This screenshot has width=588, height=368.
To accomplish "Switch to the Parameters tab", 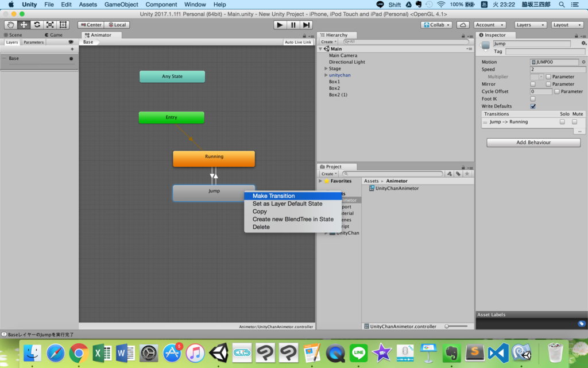I will tap(33, 42).
